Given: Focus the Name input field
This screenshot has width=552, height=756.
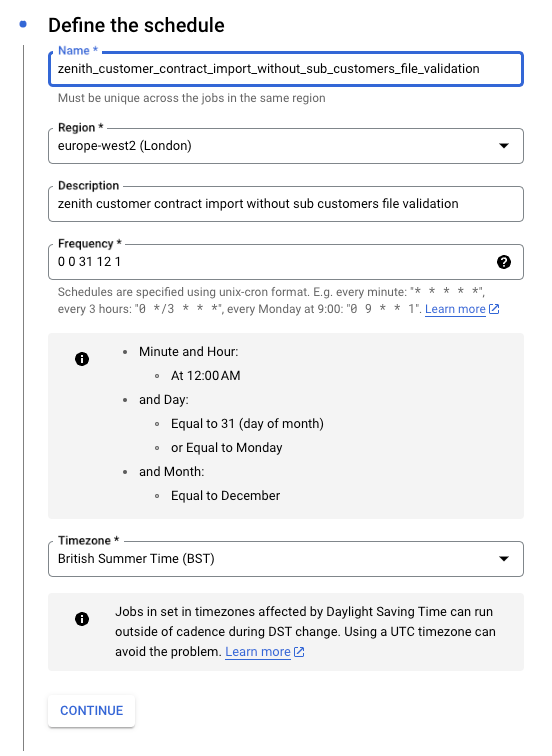Looking at the screenshot, I should pos(286,69).
